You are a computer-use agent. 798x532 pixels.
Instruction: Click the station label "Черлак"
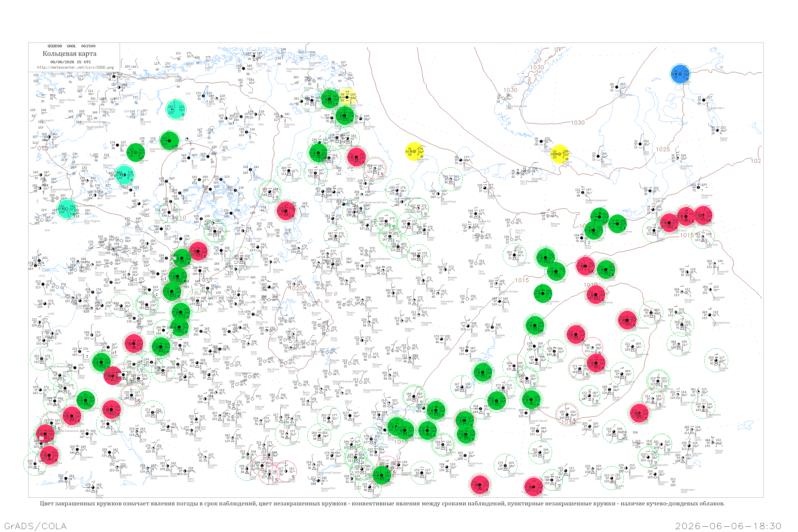(x=719, y=451)
